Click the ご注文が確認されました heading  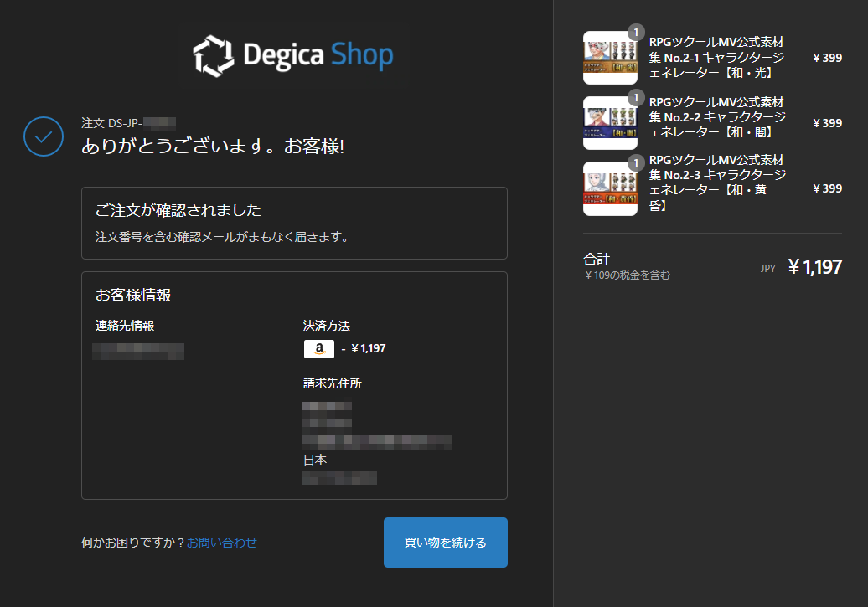(178, 210)
